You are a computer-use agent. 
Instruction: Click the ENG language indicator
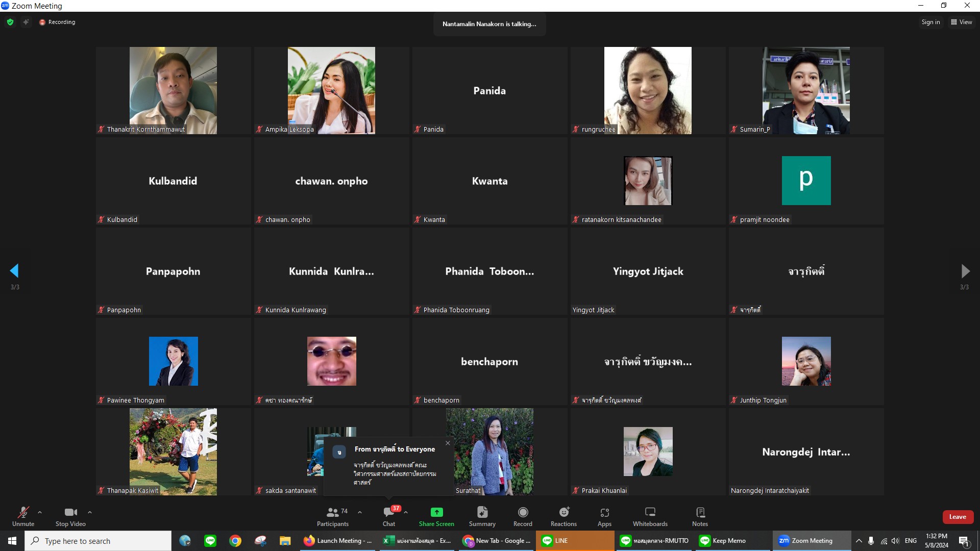(911, 541)
